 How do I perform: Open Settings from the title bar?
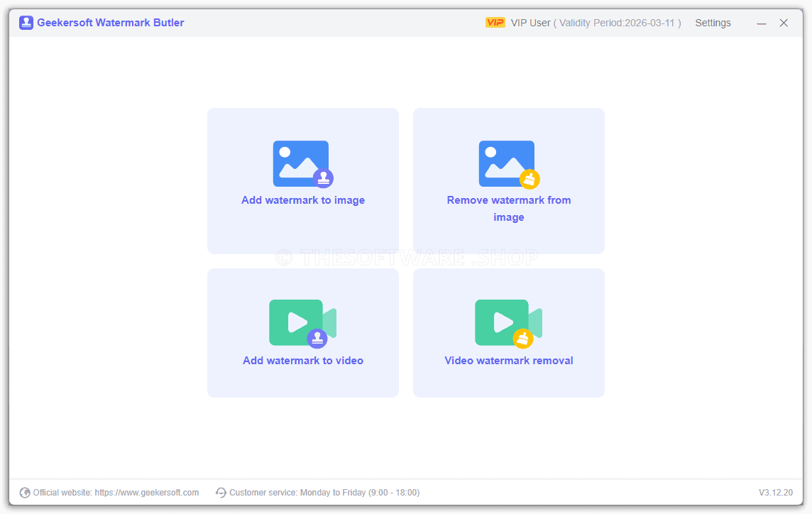tap(713, 23)
